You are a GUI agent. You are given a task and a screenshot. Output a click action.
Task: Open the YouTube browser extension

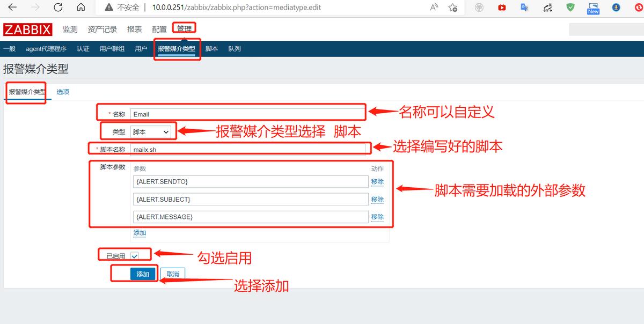point(502,8)
